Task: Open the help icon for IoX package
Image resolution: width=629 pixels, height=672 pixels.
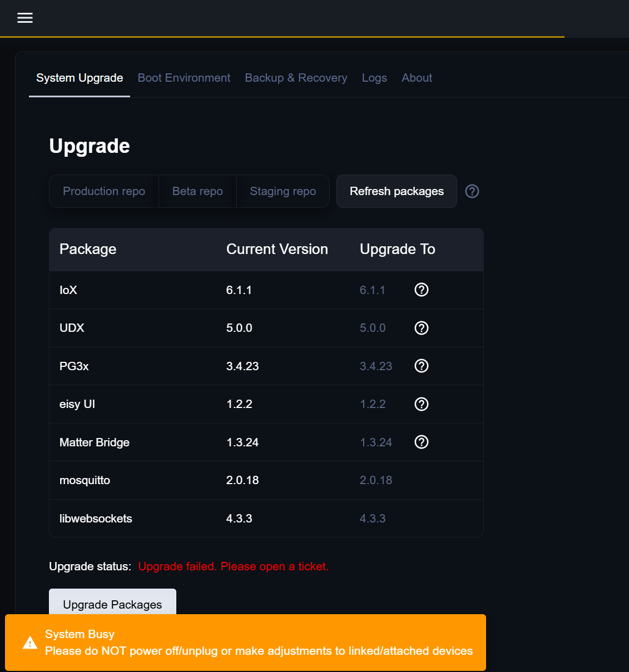Action: coord(422,290)
